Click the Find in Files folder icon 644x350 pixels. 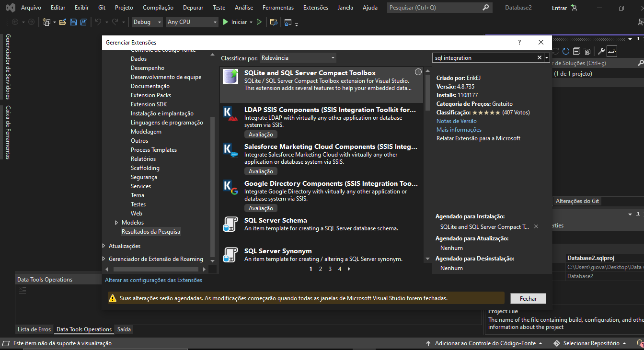click(x=274, y=22)
